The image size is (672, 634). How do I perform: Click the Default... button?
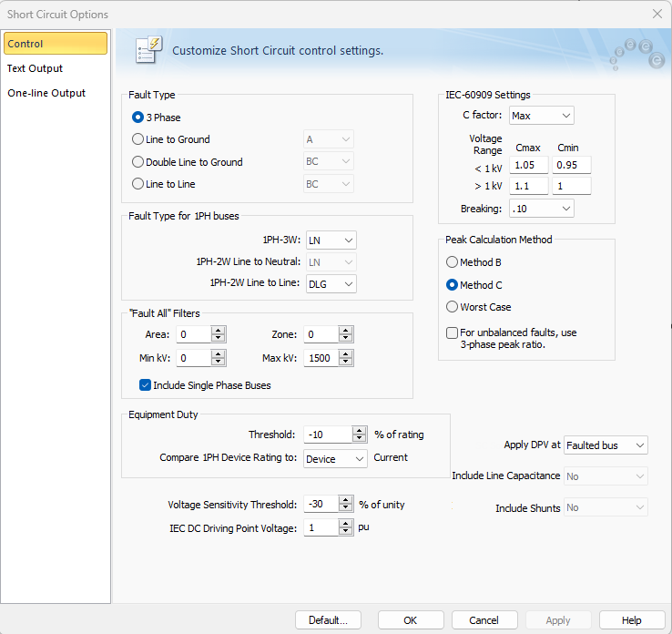pyautogui.click(x=328, y=619)
